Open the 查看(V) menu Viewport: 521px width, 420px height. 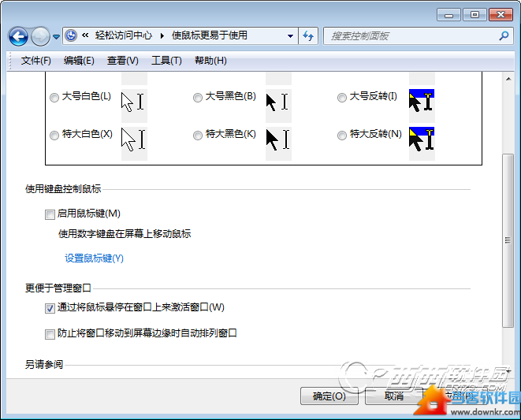(x=123, y=61)
